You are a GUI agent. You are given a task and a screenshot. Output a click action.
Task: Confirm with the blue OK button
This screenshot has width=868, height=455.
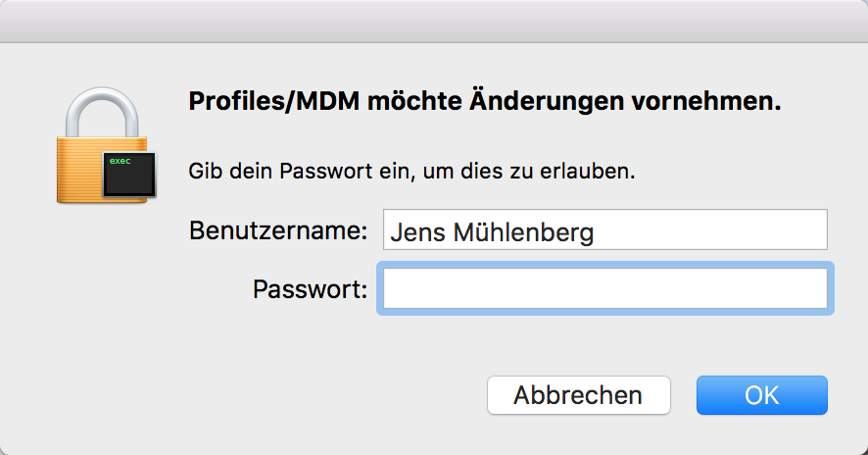761,395
